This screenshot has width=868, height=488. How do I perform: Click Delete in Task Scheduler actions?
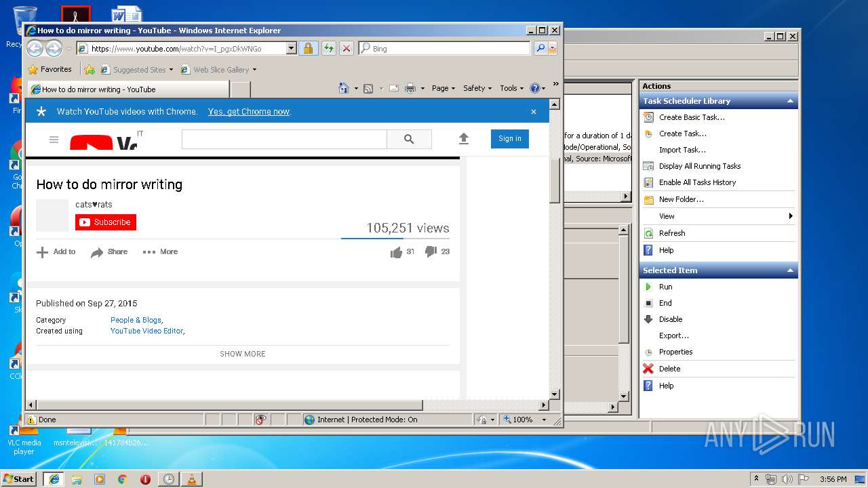coord(669,369)
